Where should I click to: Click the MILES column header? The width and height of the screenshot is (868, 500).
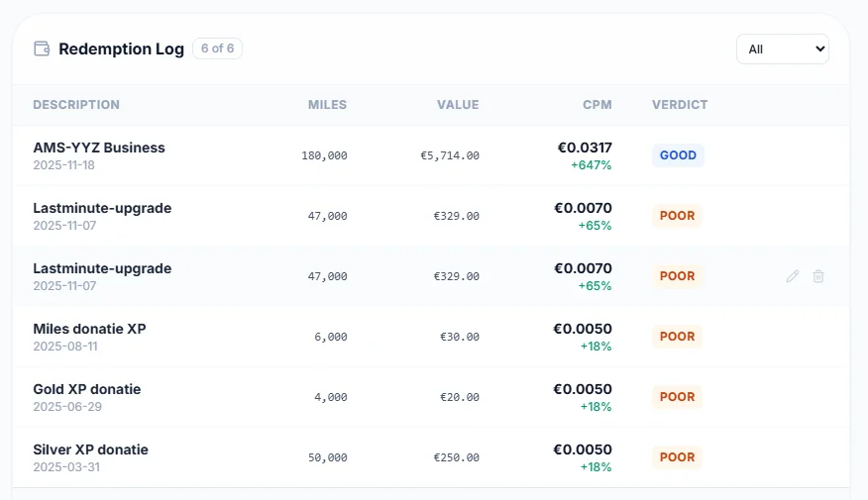(327, 105)
